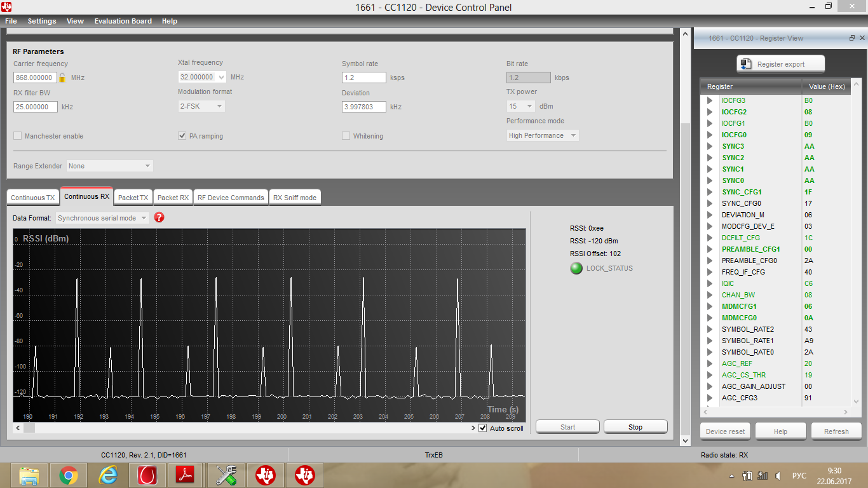This screenshot has height=488, width=868.
Task: Click the Help button in Register View
Action: click(x=781, y=431)
